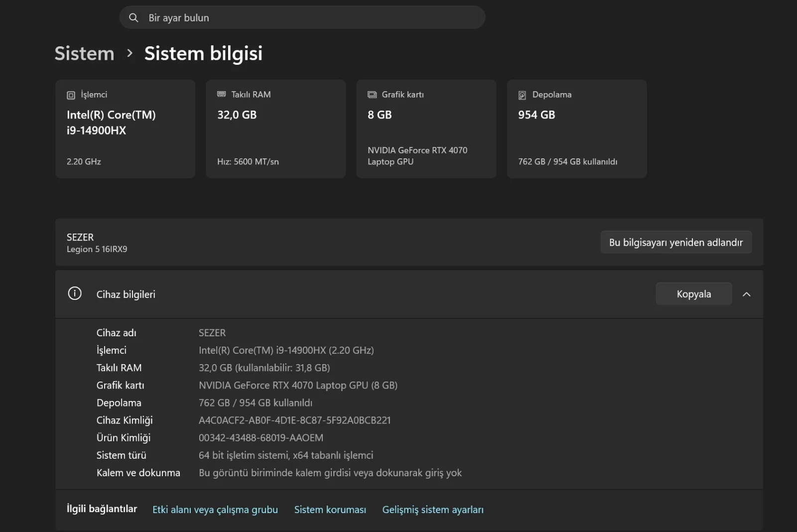Image resolution: width=797 pixels, height=532 pixels.
Task: Click the Depolama row label in device info
Action: click(119, 402)
